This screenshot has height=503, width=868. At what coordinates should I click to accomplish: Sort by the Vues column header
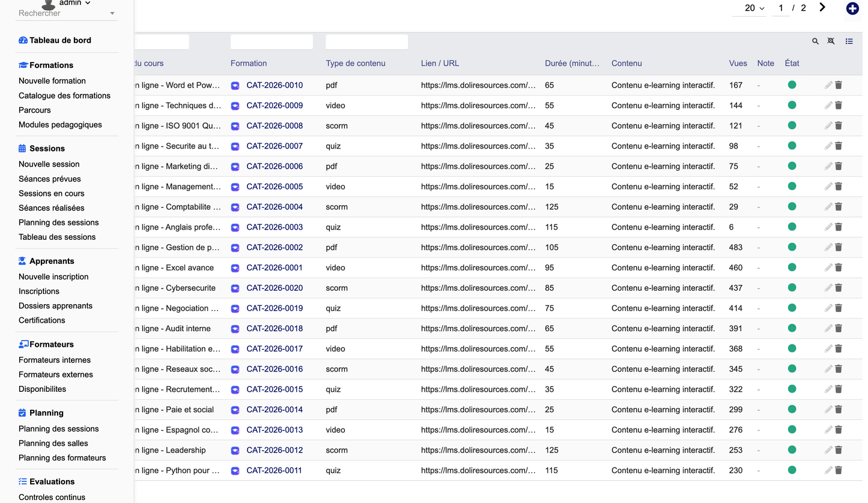[738, 63]
